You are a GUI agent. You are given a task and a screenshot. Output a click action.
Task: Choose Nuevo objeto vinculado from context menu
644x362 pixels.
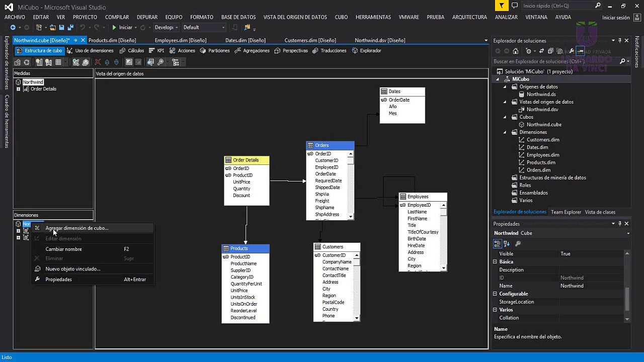(93, 269)
